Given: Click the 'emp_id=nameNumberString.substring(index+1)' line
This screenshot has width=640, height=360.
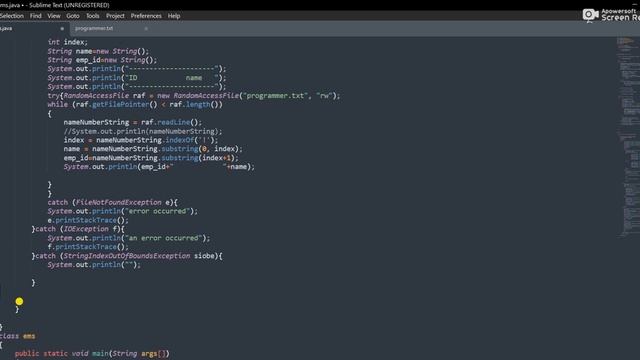Looking at the screenshot, I should click(x=151, y=158).
